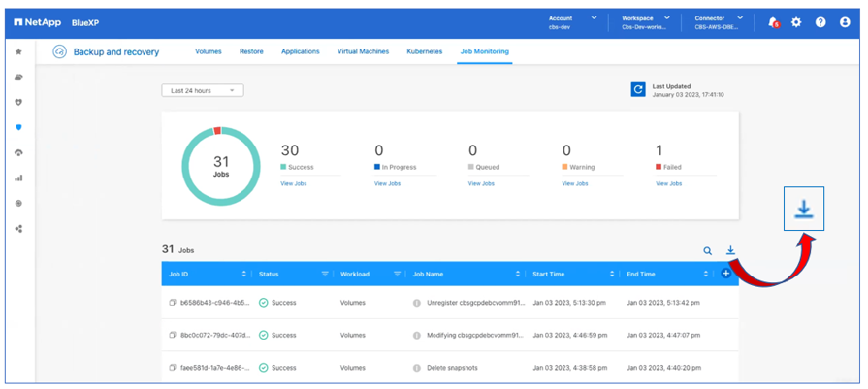Screen dimensions: 868x389
Task: Open the user profile icon
Action: (x=845, y=22)
